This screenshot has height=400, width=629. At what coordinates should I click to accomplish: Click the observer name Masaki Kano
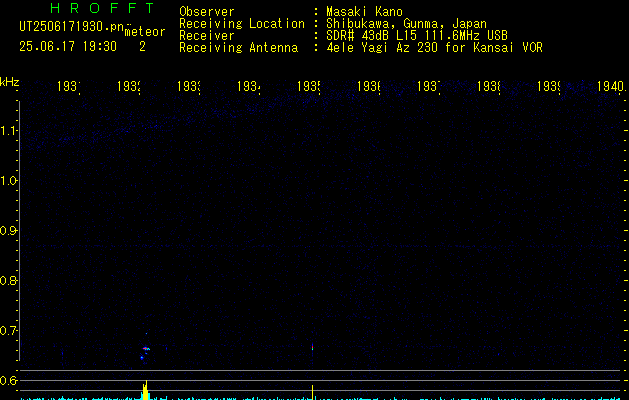coord(364,12)
